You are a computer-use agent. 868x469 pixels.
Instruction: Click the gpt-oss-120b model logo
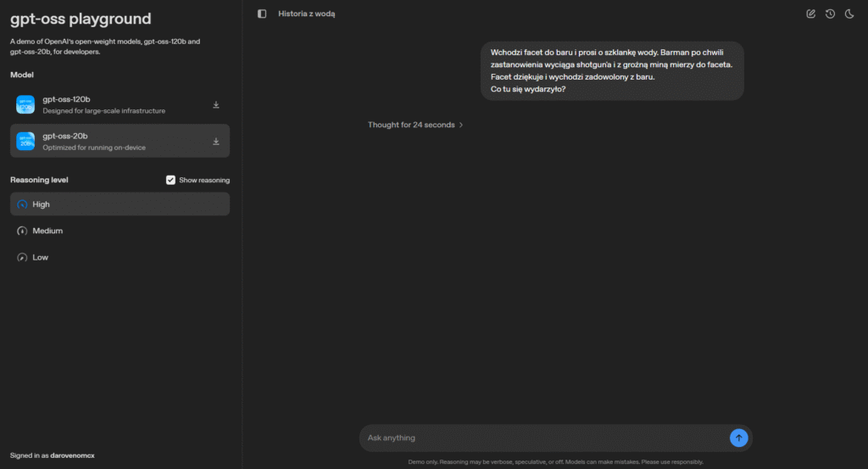25,105
